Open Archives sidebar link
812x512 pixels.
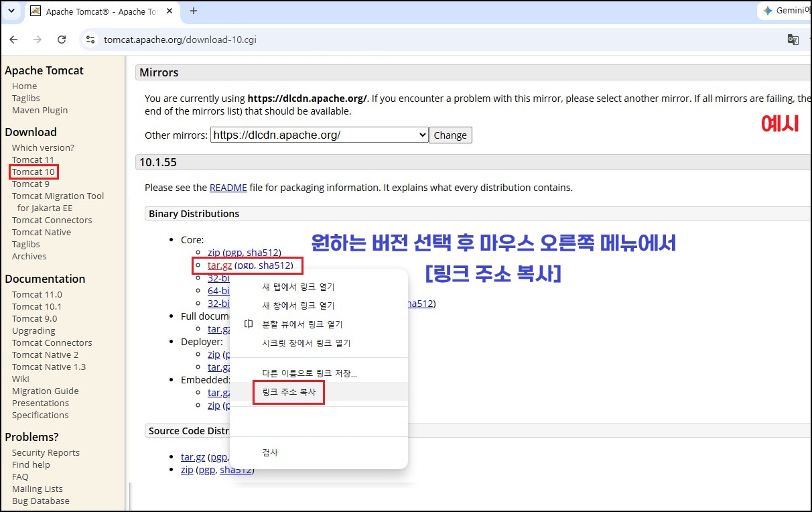[x=29, y=256]
